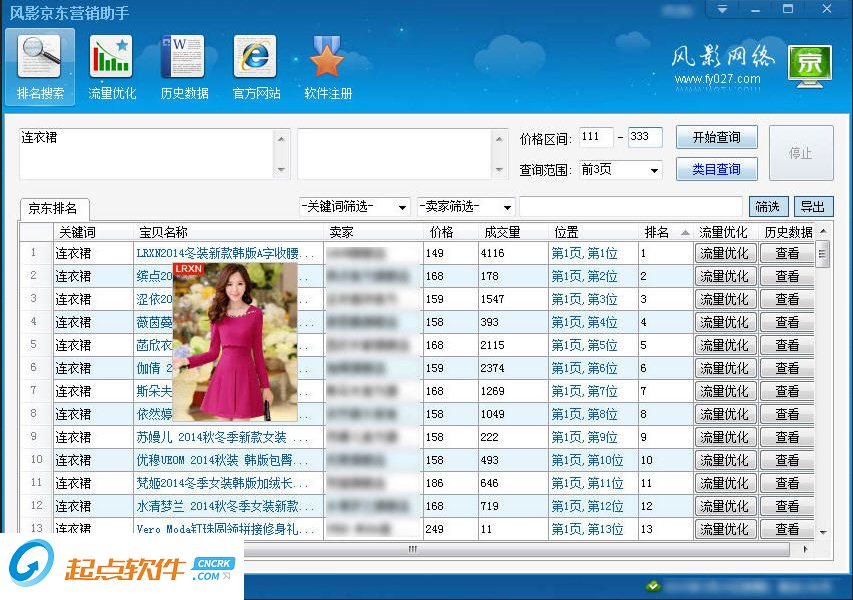
Task: Sort by the 宝贝名称 column header
Action: point(229,232)
